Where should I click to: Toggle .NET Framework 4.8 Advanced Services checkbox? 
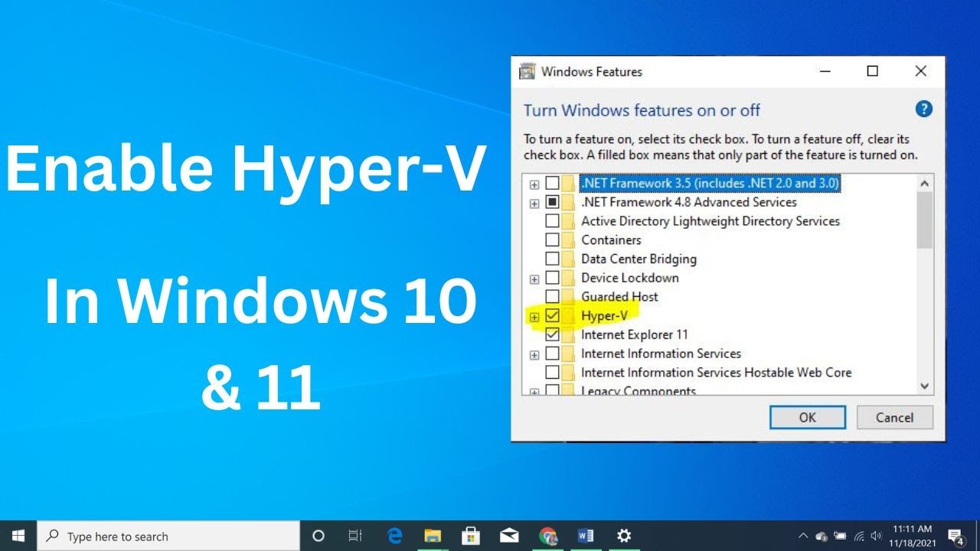click(552, 202)
